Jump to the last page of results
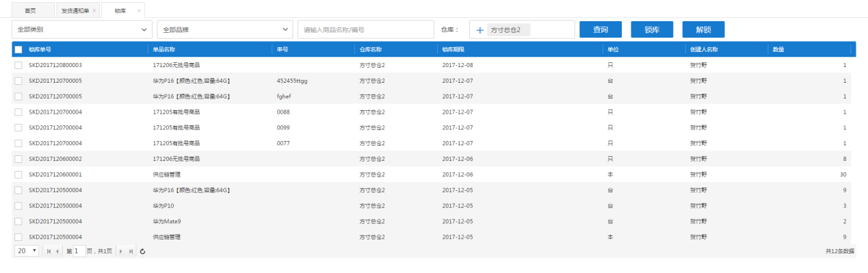 (131, 251)
